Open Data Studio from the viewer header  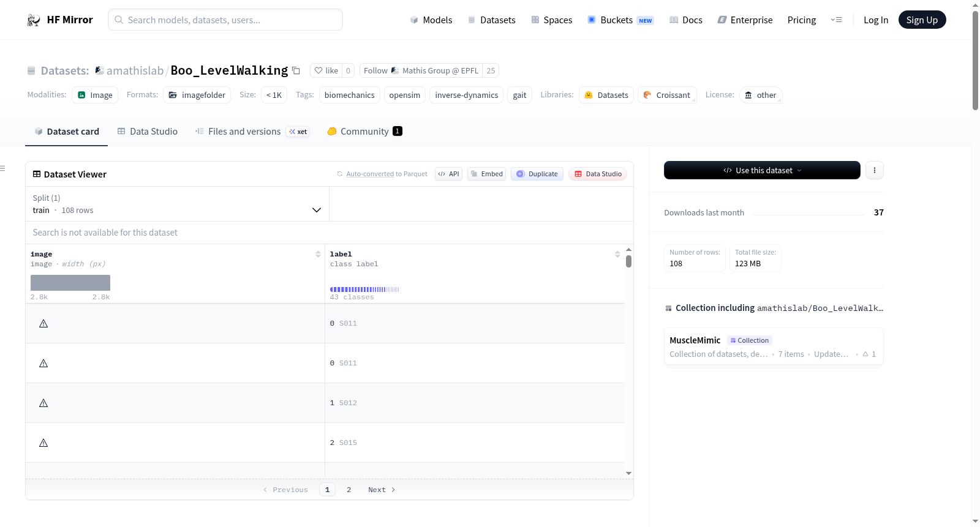[x=598, y=174]
